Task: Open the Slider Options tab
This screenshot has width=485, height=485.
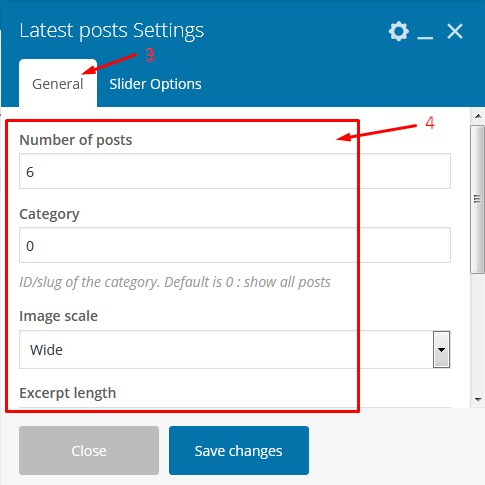Action: pyautogui.click(x=155, y=84)
